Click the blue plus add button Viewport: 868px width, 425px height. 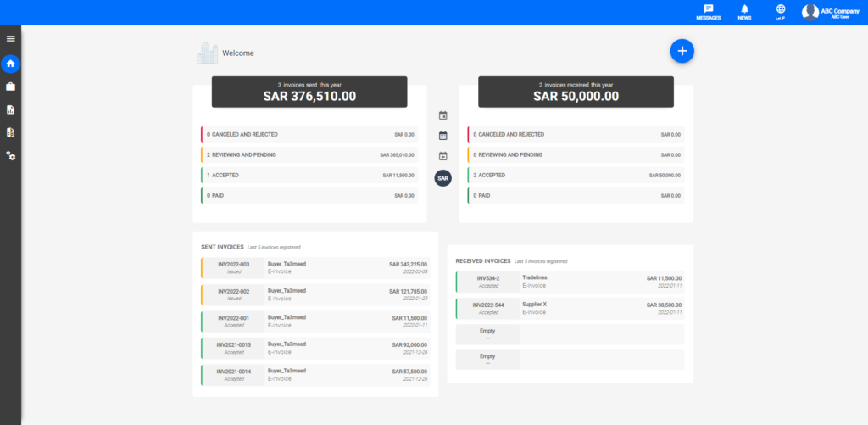(x=682, y=51)
